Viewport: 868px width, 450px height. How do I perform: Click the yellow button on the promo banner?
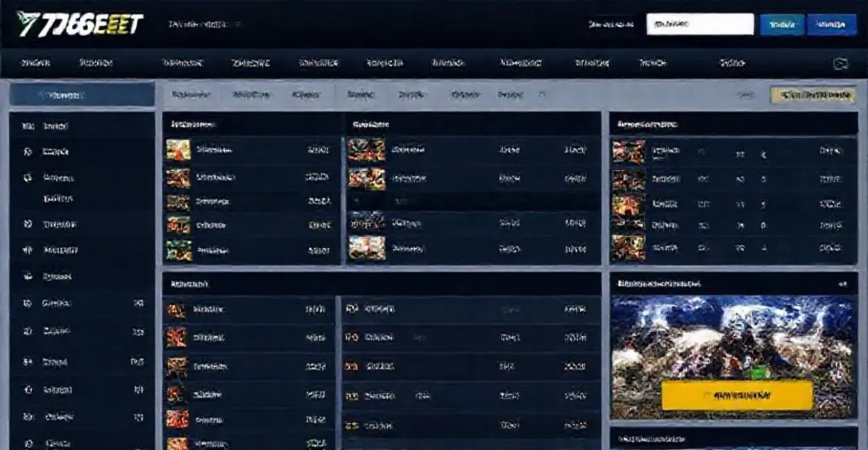click(x=737, y=395)
